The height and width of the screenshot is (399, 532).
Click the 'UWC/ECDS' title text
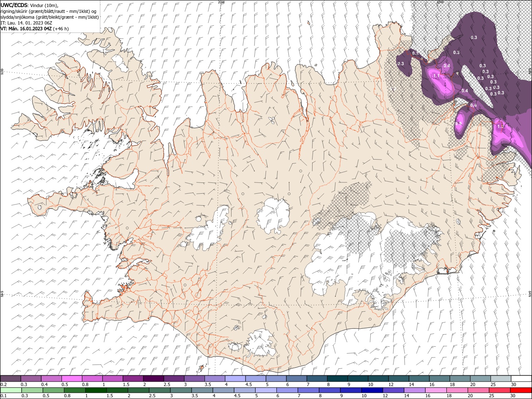click(x=14, y=5)
